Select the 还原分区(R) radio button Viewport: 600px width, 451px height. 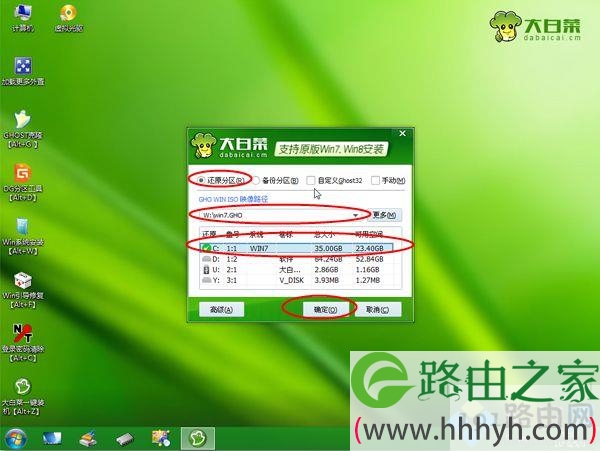click(x=201, y=180)
